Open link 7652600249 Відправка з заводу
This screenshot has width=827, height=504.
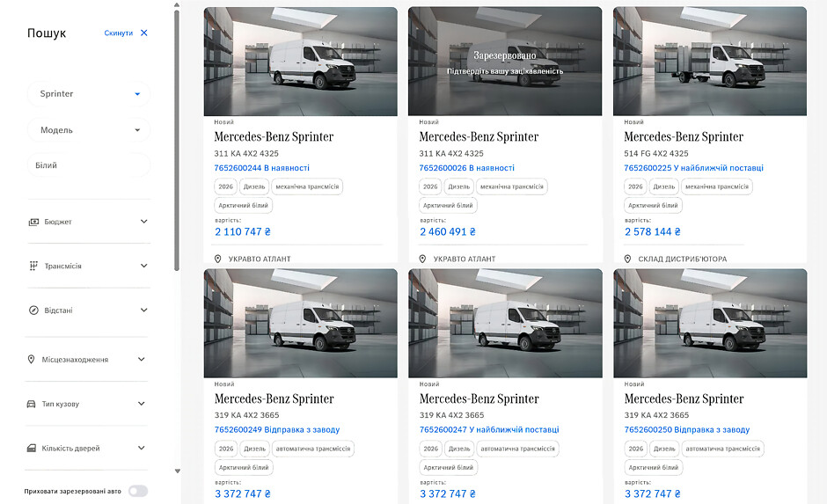tap(277, 429)
